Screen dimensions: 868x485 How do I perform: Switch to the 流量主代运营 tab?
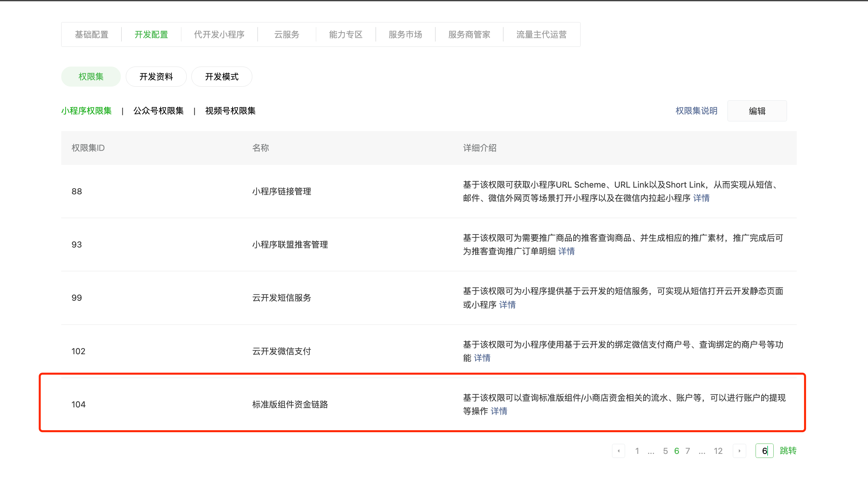click(541, 34)
